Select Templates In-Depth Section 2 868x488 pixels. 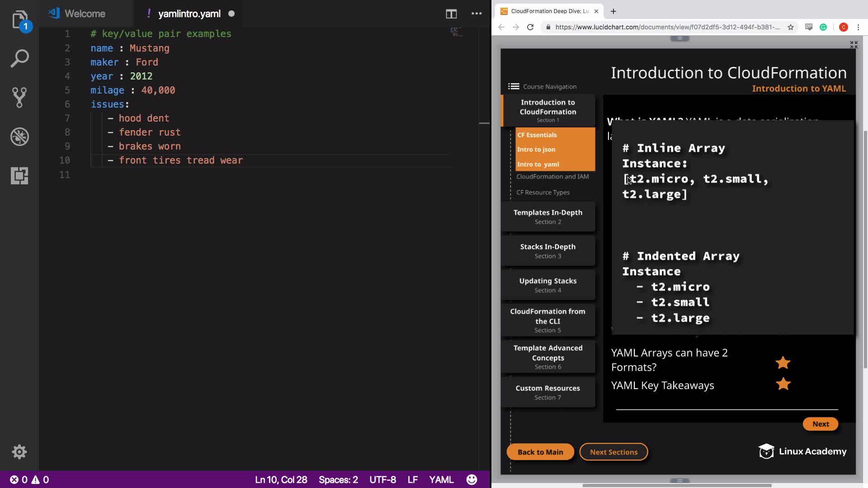click(x=547, y=216)
